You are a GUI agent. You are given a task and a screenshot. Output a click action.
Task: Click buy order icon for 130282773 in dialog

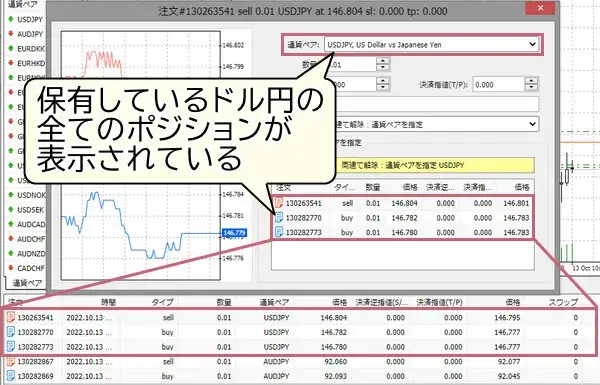[x=279, y=232]
